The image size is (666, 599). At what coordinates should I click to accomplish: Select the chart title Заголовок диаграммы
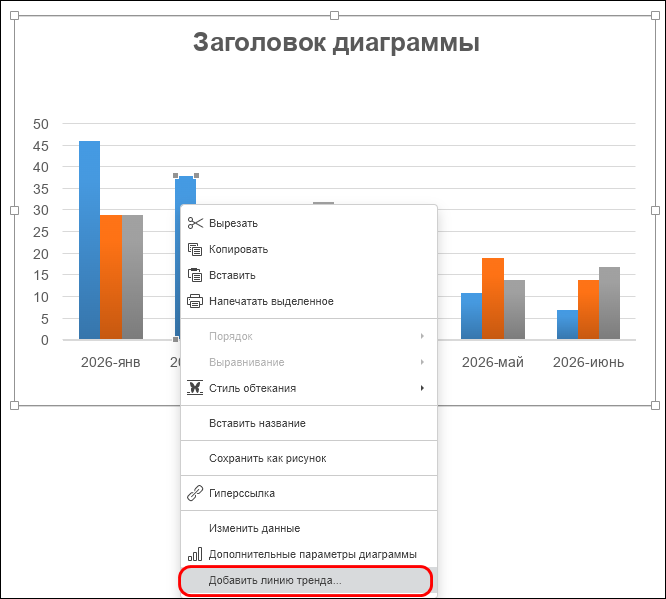coord(336,42)
